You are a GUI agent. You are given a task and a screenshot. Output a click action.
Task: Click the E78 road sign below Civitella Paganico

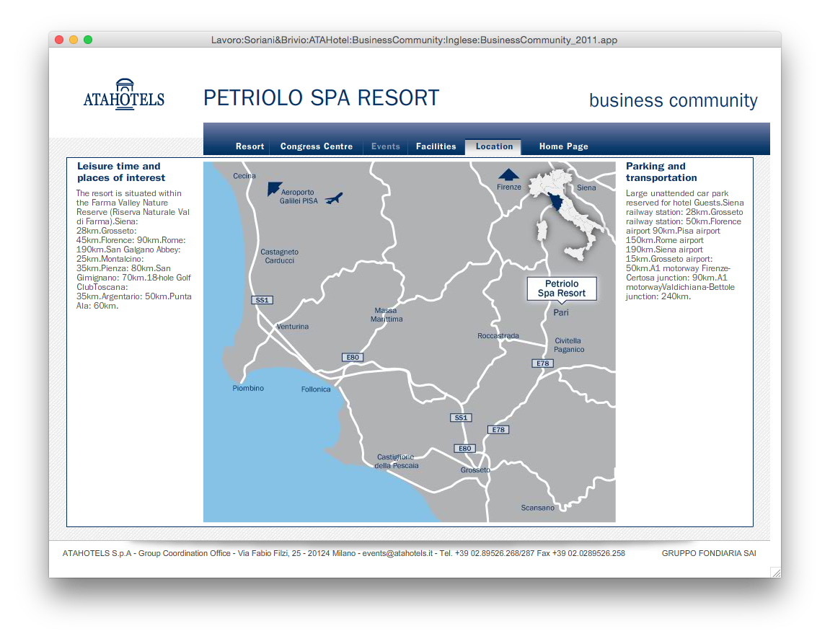pyautogui.click(x=542, y=363)
